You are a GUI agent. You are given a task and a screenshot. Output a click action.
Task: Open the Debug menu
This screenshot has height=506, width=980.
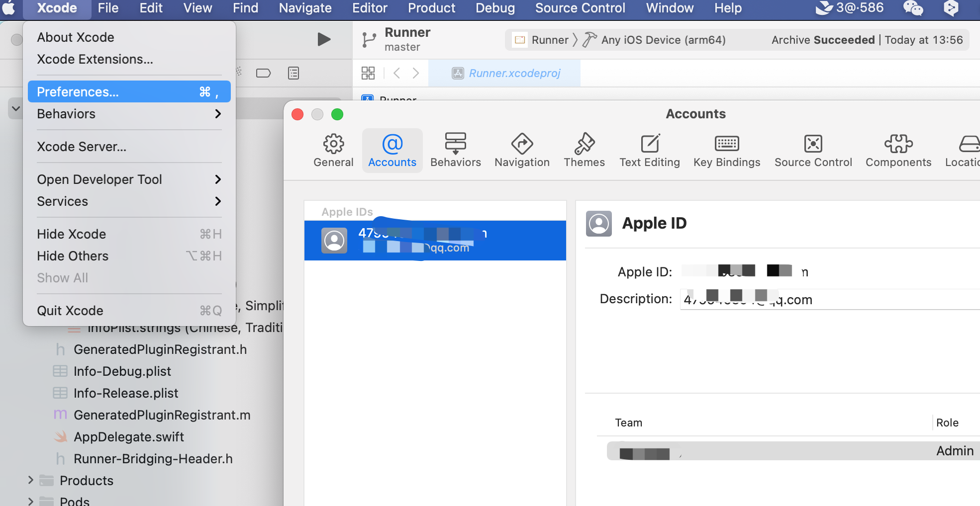[x=495, y=8]
